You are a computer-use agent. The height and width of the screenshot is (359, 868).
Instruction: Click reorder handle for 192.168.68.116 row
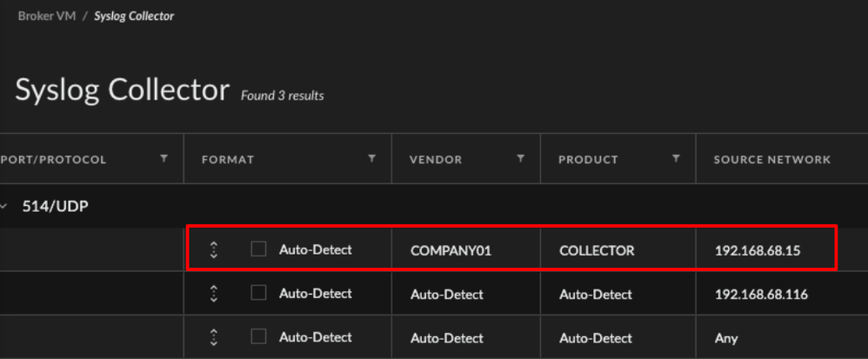214,294
